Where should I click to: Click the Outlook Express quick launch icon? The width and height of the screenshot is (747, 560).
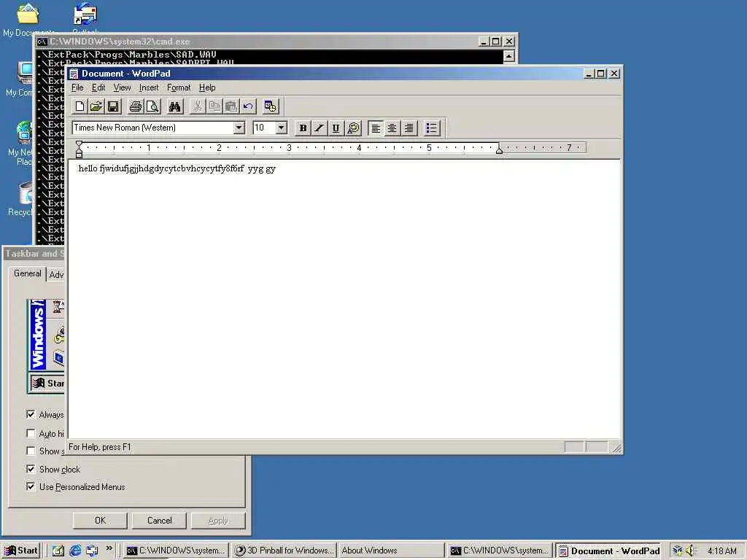pos(92,551)
